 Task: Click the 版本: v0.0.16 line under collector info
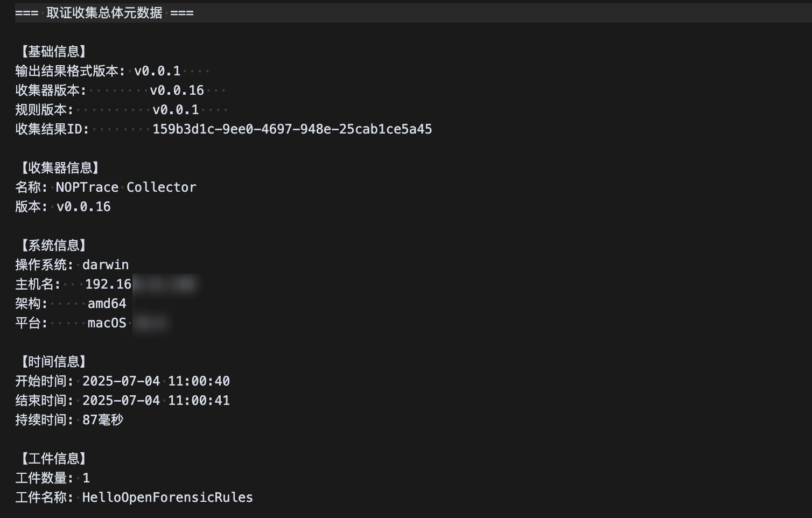63,207
